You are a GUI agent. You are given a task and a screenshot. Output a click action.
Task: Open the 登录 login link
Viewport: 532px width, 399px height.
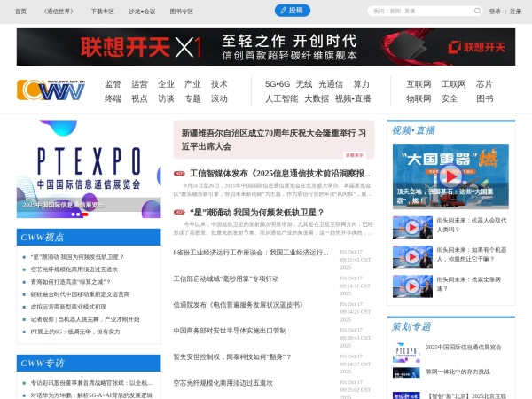tap(495, 12)
